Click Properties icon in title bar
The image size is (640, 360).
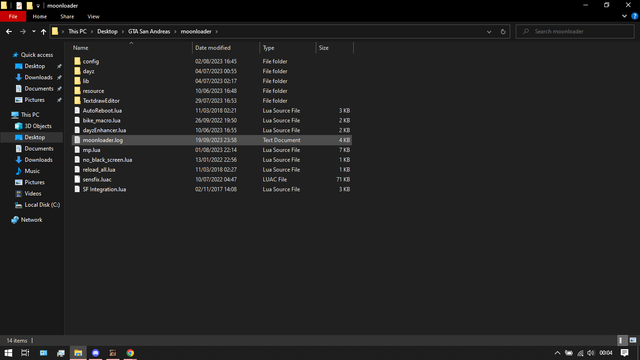pyautogui.click(x=19, y=5)
